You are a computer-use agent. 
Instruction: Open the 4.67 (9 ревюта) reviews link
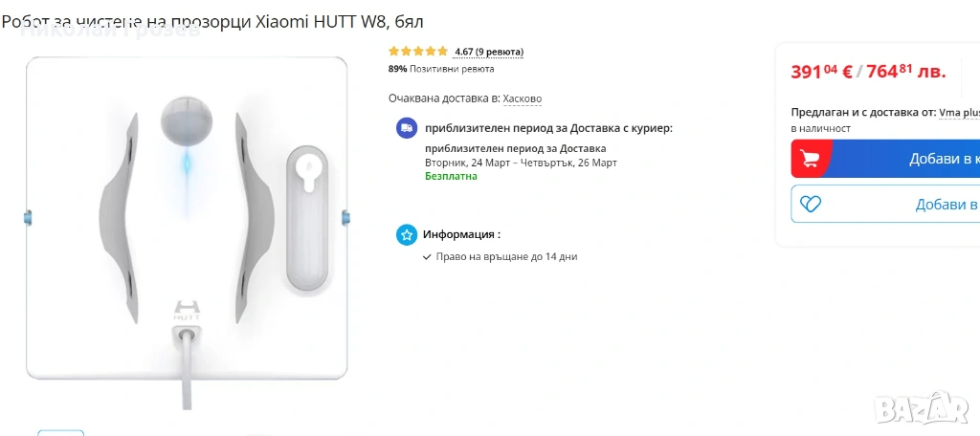[x=489, y=52]
